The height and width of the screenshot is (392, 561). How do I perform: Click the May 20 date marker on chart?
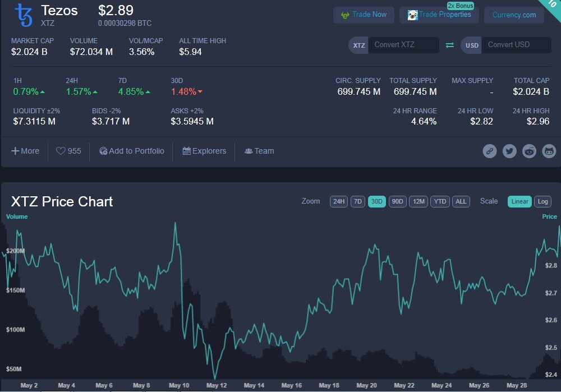pyautogui.click(x=366, y=385)
